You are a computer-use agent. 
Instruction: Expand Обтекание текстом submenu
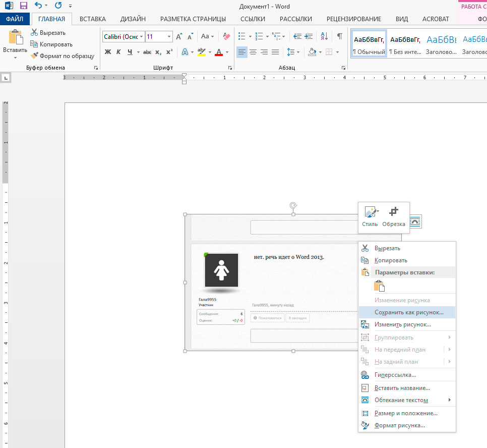[407, 400]
